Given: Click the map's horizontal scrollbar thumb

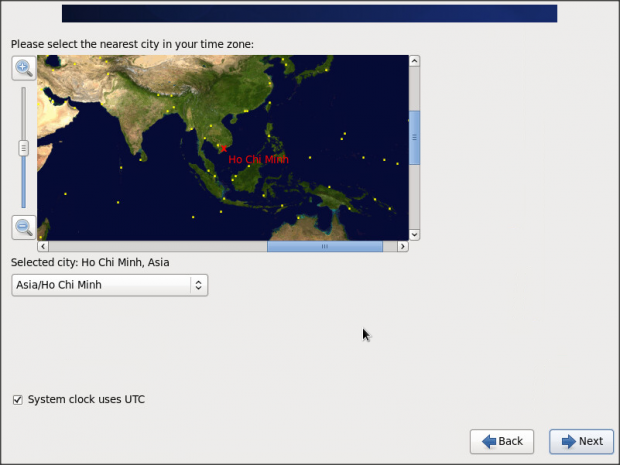Looking at the screenshot, I should click(x=324, y=246).
